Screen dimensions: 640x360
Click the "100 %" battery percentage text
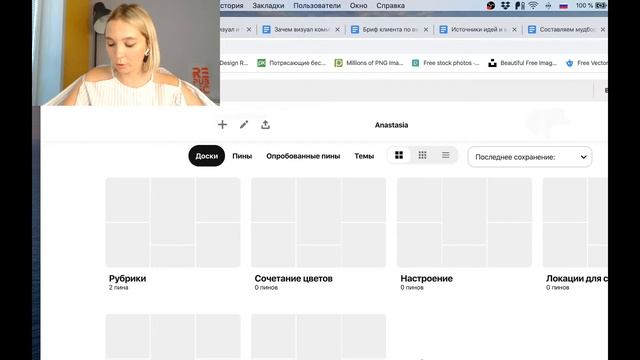pos(584,5)
